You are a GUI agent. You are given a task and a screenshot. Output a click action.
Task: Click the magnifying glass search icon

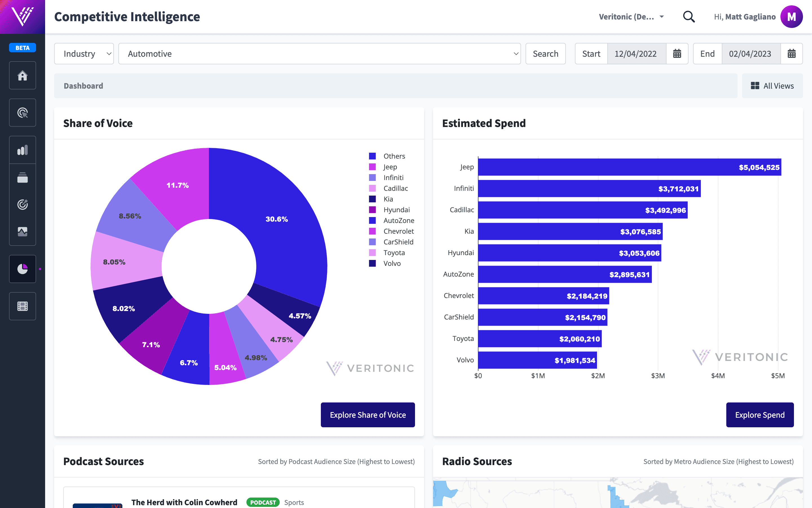pyautogui.click(x=689, y=16)
